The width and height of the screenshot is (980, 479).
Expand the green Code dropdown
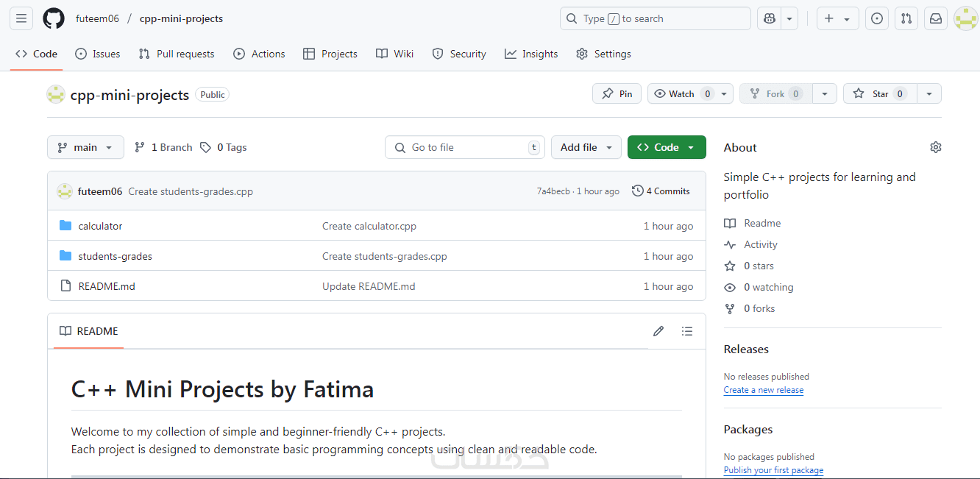666,147
